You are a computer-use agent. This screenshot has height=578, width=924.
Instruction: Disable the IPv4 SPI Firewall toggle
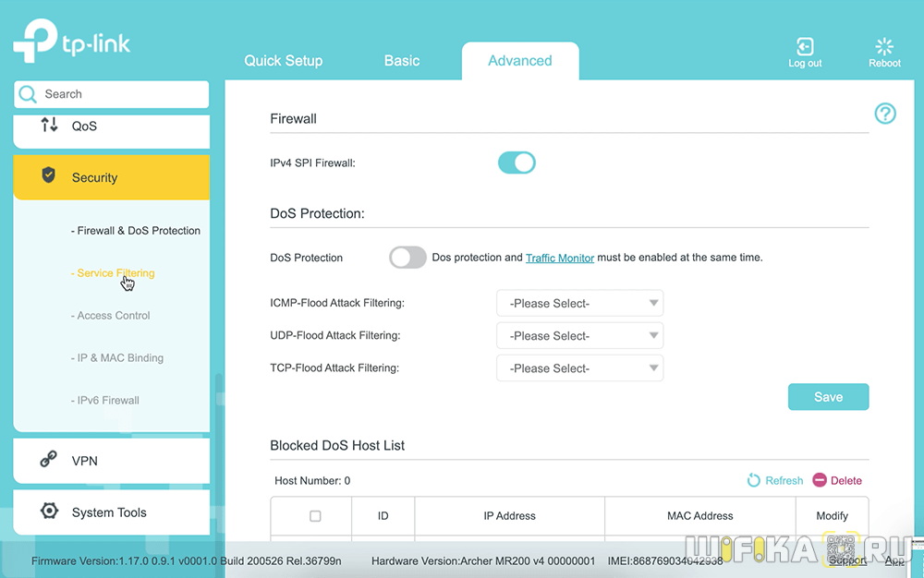pos(517,163)
